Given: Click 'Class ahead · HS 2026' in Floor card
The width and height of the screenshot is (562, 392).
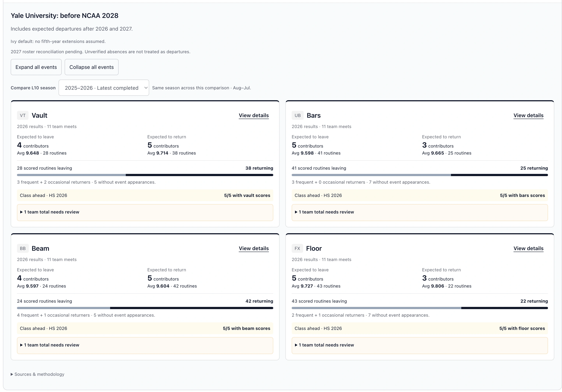Looking at the screenshot, I should point(318,328).
